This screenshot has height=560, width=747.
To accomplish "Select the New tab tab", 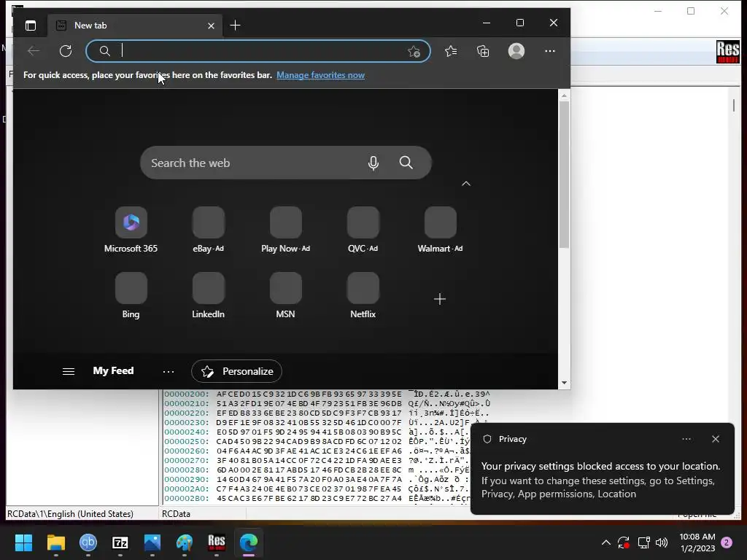I will [135, 26].
